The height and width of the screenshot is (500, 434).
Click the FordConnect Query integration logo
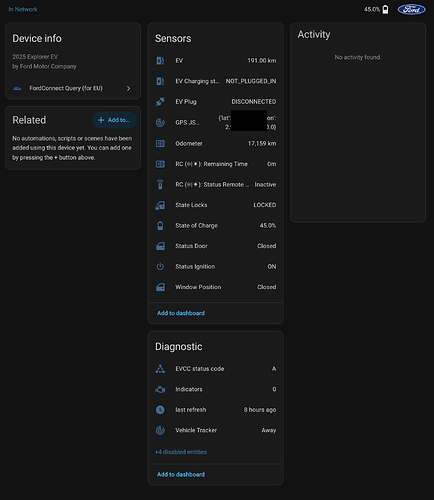tap(17, 88)
